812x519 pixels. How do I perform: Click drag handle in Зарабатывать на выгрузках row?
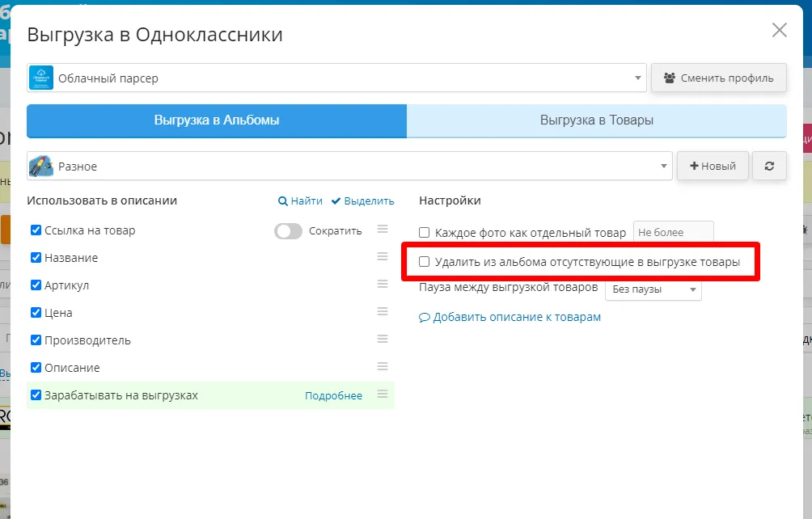[383, 394]
